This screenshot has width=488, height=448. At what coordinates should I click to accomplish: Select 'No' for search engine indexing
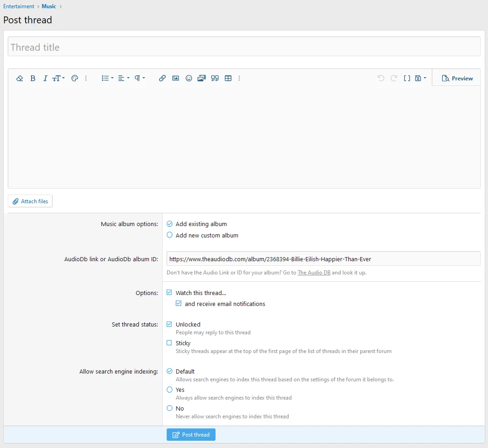[x=170, y=408]
